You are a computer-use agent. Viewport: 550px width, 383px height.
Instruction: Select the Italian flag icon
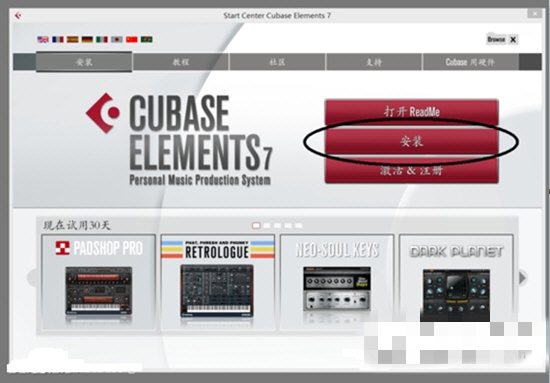click(x=102, y=40)
